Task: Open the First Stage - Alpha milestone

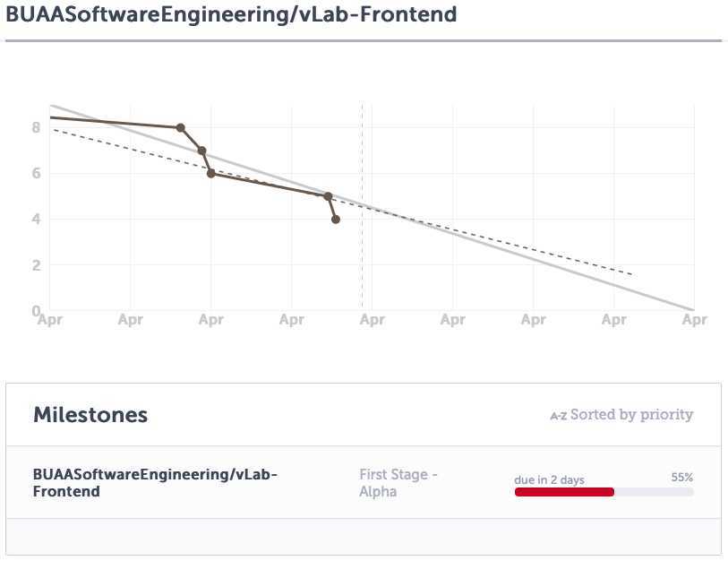Action: click(398, 482)
